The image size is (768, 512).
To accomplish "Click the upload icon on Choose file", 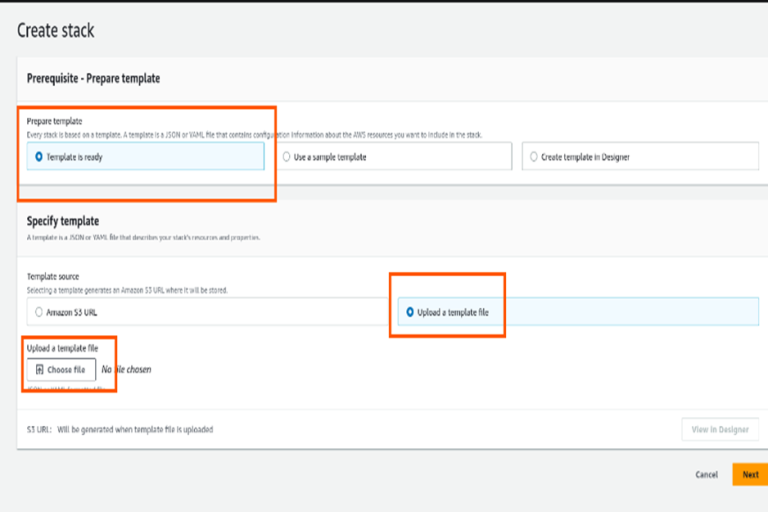I will pos(40,370).
